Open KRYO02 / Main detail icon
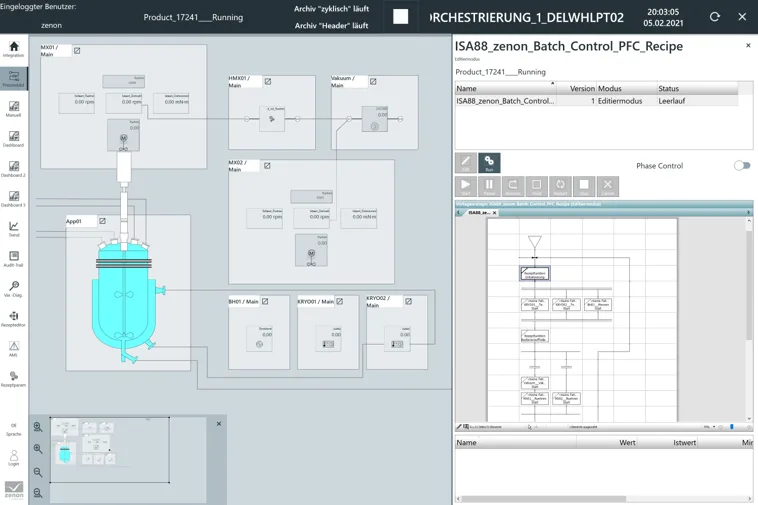Viewport: 758px width, 505px height. pyautogui.click(x=408, y=301)
